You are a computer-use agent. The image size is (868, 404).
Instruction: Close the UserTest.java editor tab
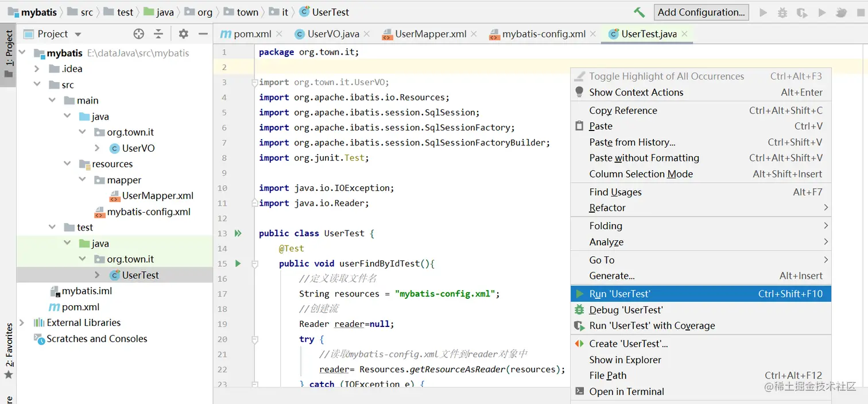(x=684, y=34)
